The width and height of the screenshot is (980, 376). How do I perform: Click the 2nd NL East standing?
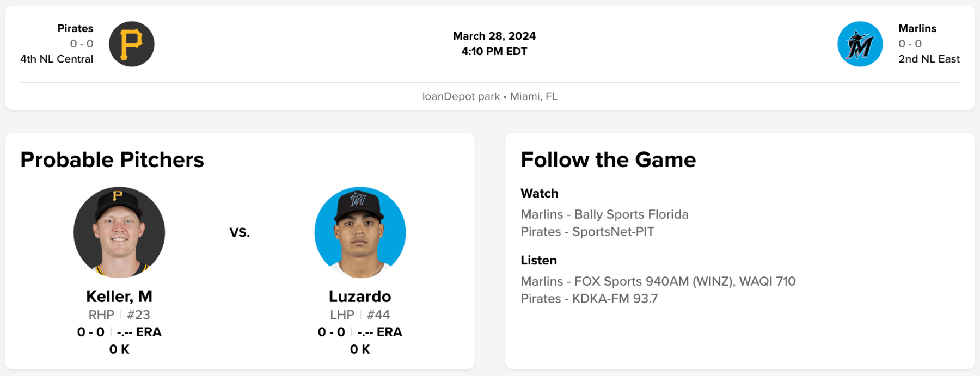[929, 59]
